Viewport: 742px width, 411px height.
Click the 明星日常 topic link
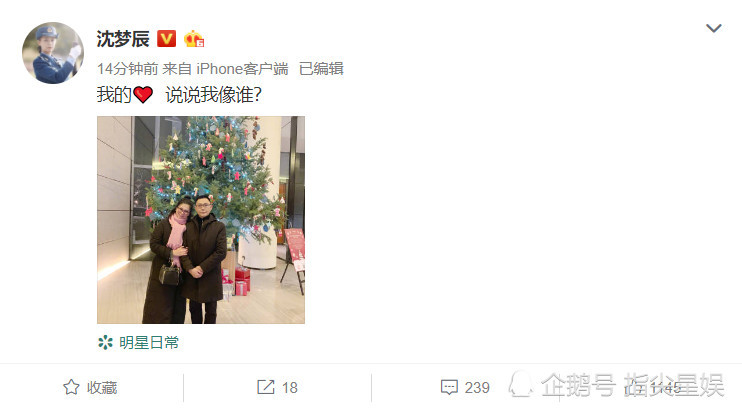[149, 342]
